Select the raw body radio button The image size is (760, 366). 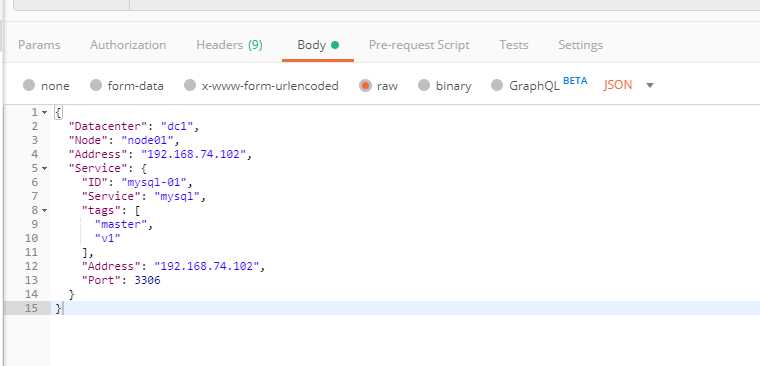[365, 86]
